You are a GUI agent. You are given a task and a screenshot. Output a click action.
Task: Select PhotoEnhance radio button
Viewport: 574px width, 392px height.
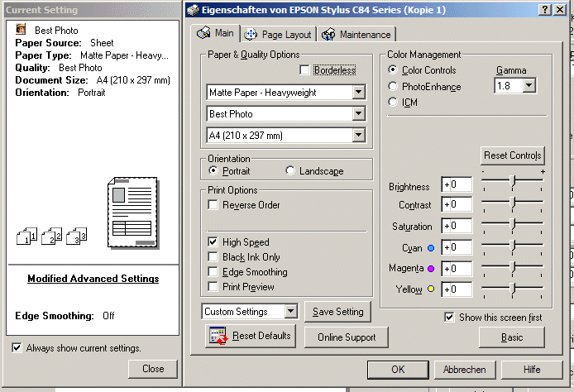pyautogui.click(x=393, y=86)
